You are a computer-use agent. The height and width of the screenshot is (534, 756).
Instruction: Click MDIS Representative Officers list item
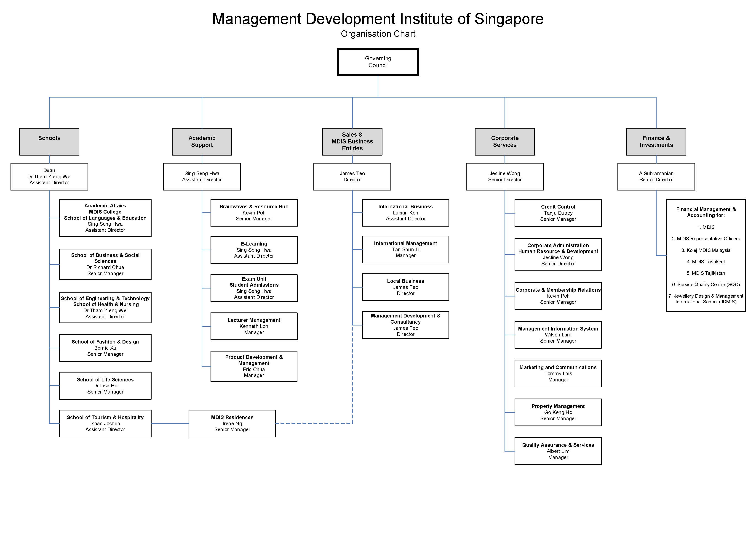pos(706,238)
